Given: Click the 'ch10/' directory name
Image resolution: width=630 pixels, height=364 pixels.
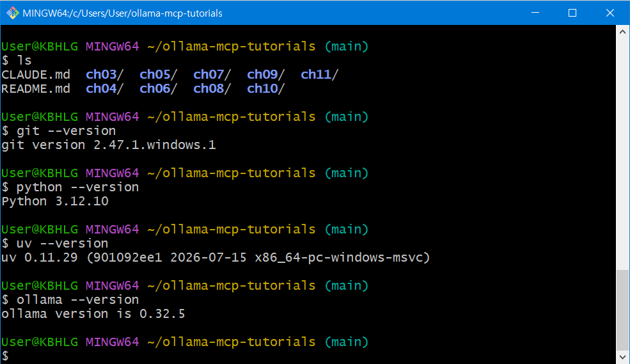Looking at the screenshot, I should coord(266,88).
